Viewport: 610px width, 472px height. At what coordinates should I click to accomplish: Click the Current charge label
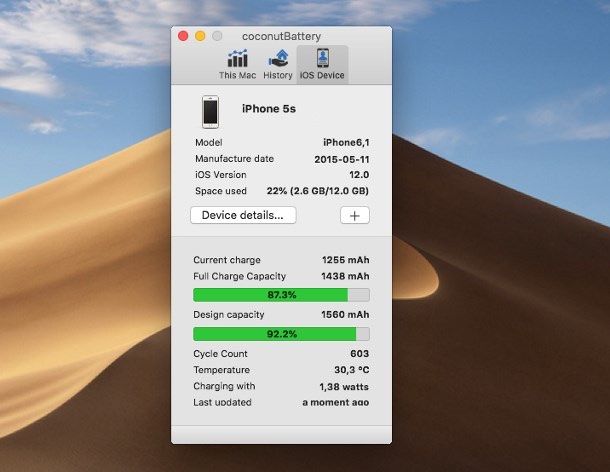(227, 260)
